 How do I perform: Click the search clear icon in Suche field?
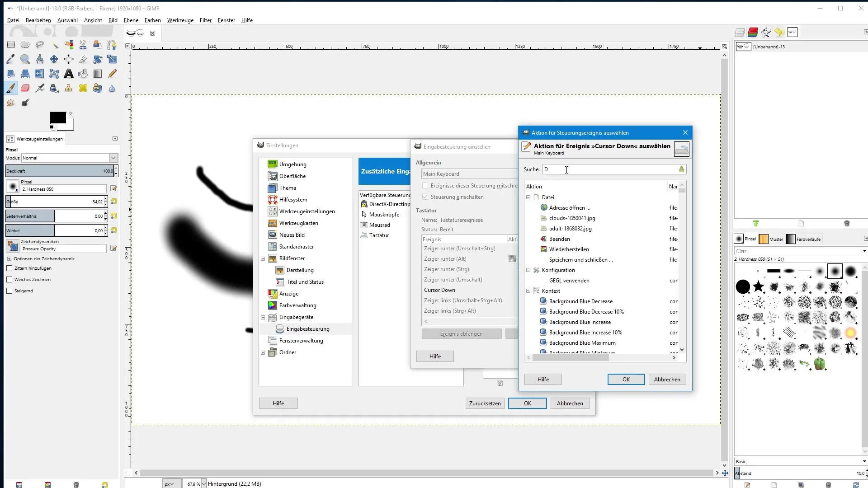[681, 169]
